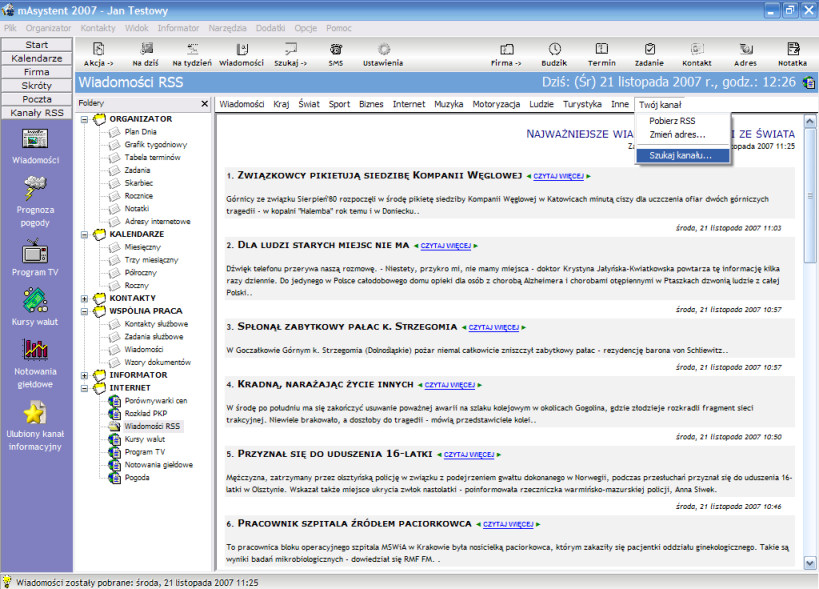Open Czytaj więcej link for Spłonął zabytkowy pałac
The image size is (819, 589).
point(494,328)
